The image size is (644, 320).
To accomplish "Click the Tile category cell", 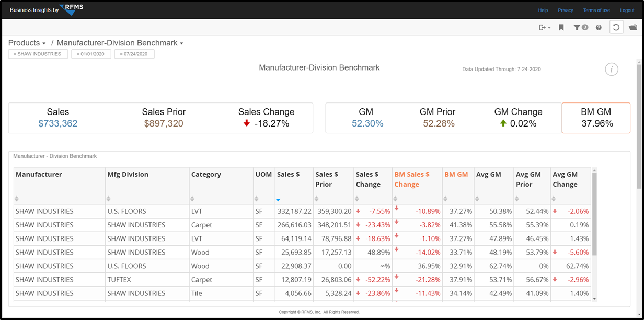I will tap(221, 293).
